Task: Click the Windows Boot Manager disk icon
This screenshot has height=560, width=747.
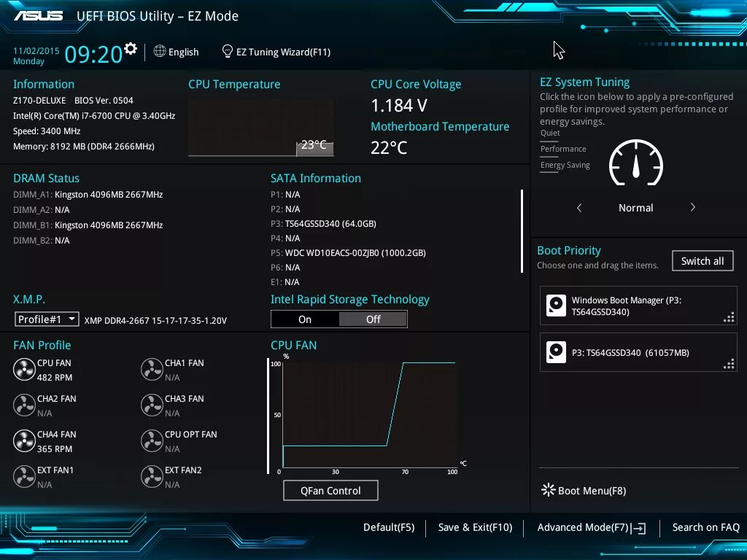Action: tap(556, 306)
